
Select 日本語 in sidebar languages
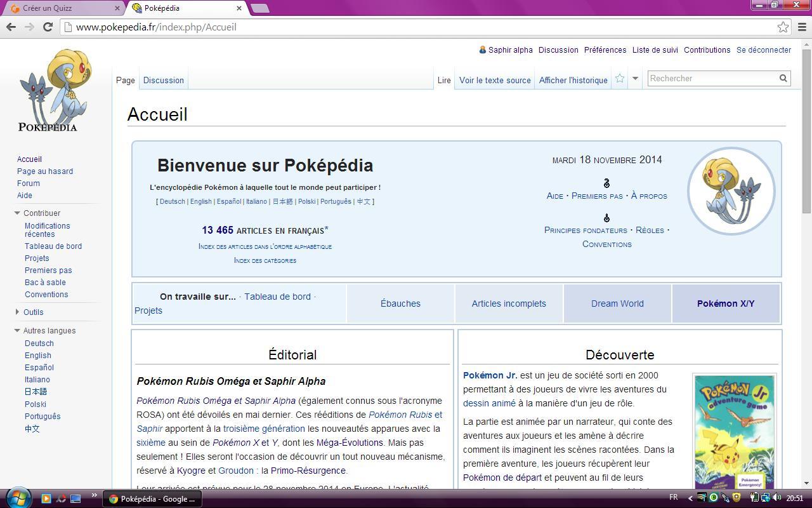(x=36, y=392)
